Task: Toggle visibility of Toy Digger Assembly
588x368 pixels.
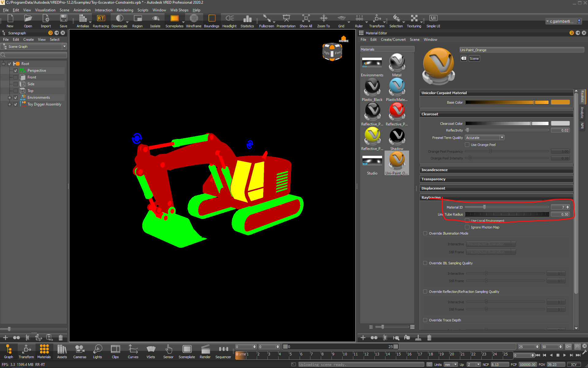Action: [15, 104]
